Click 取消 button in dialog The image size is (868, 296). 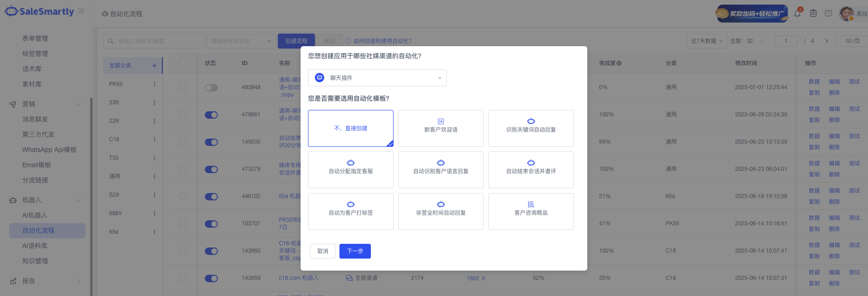tap(323, 251)
